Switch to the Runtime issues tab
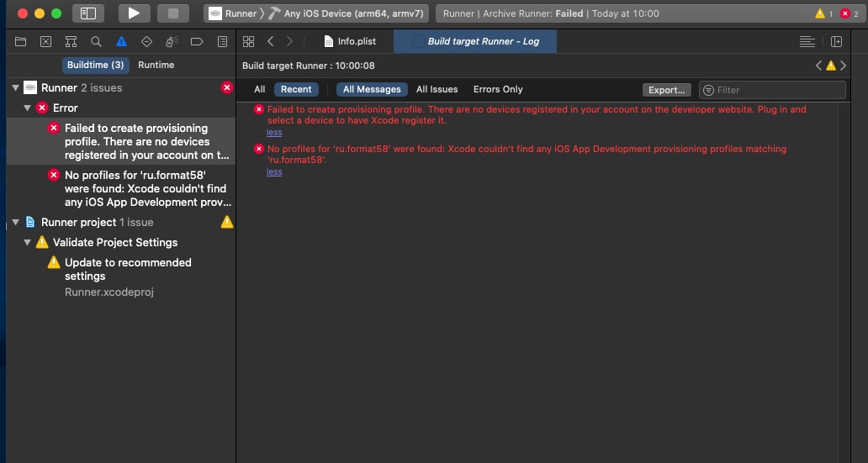The height and width of the screenshot is (463, 868). (156, 65)
